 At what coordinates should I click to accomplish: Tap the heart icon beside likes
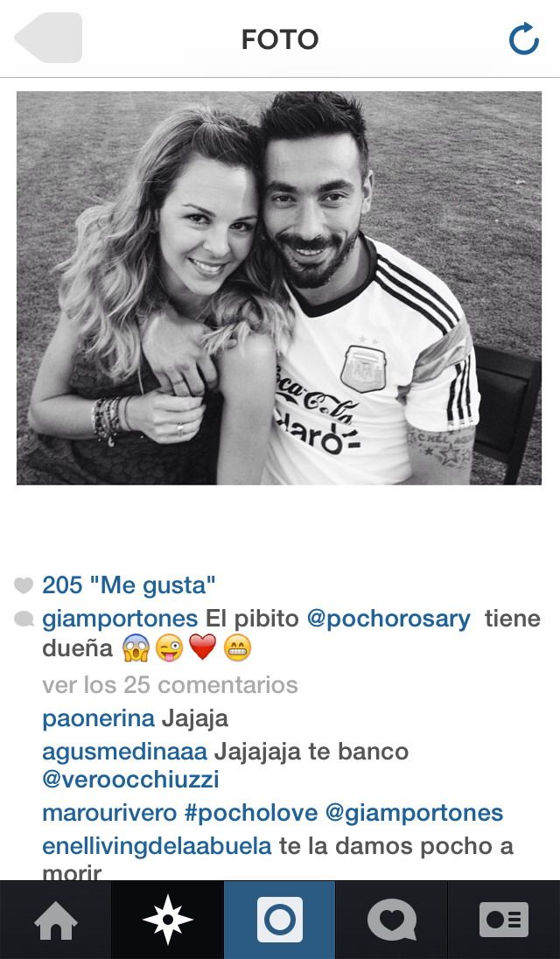24,586
